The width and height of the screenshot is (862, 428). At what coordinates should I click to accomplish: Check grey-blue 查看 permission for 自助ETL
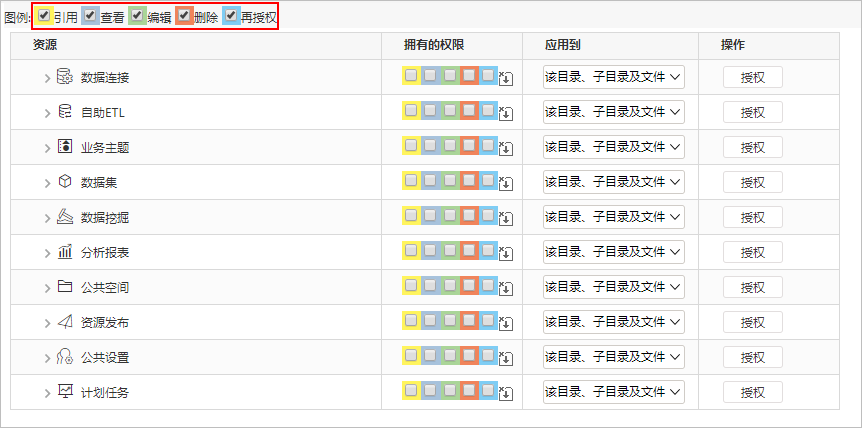pos(430,110)
